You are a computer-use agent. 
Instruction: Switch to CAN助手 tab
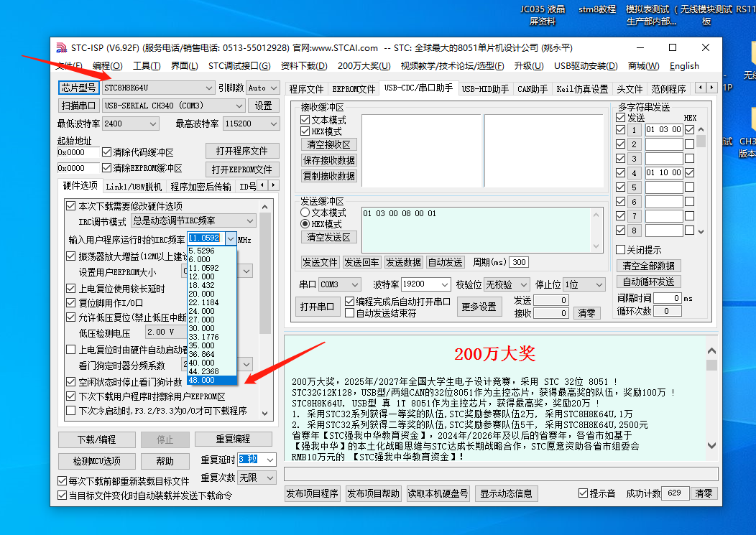[533, 89]
